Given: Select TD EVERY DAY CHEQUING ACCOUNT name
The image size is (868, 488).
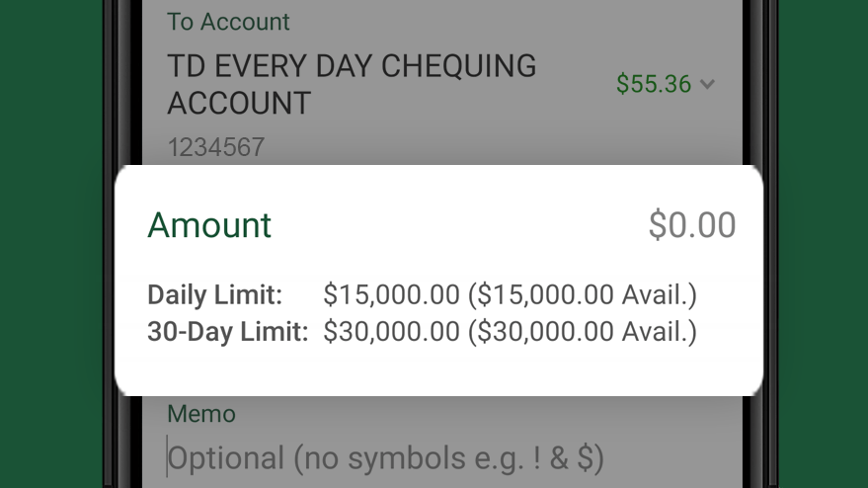Looking at the screenshot, I should pos(352,84).
